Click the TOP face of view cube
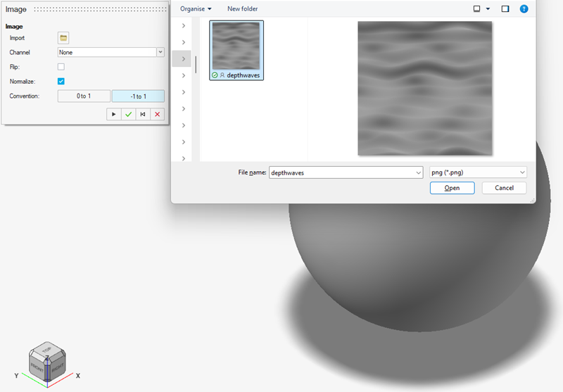This screenshot has width=563, height=392. tap(47, 349)
